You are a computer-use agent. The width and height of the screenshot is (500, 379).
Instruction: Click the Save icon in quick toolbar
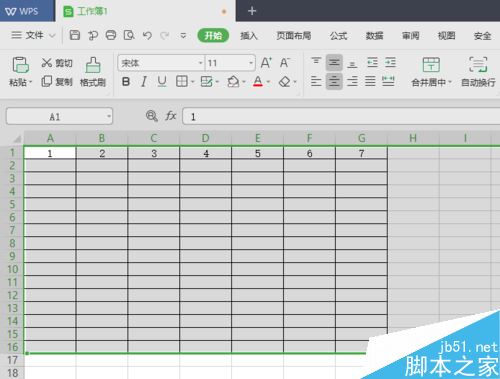pos(74,35)
